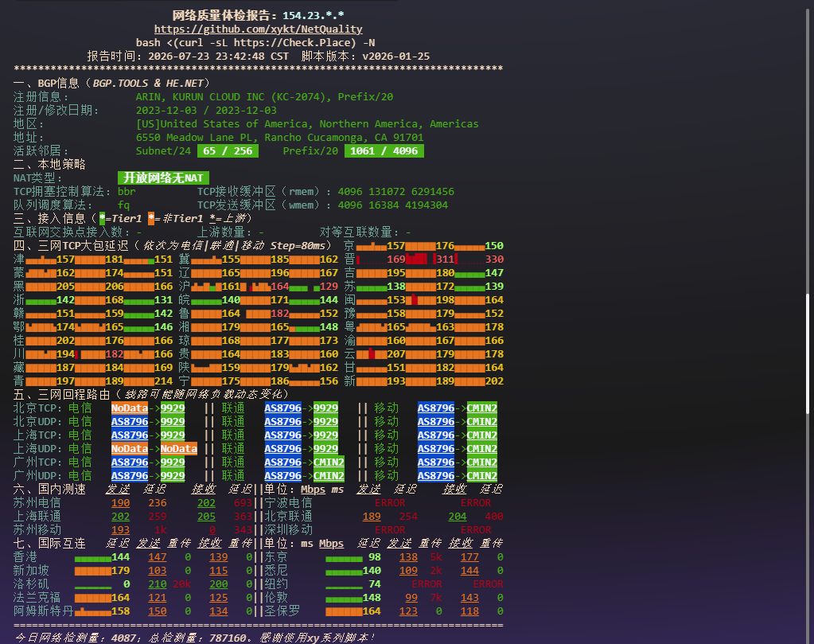This screenshot has width=814, height=644.
Task: Click wmem value '4096 16384 4194304'
Action: [x=393, y=205]
